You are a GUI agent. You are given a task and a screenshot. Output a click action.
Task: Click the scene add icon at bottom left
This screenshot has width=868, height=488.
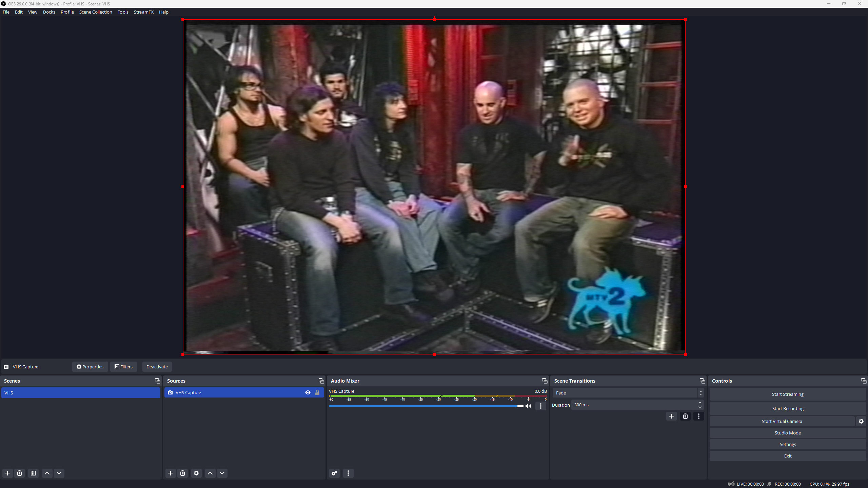[x=7, y=472]
